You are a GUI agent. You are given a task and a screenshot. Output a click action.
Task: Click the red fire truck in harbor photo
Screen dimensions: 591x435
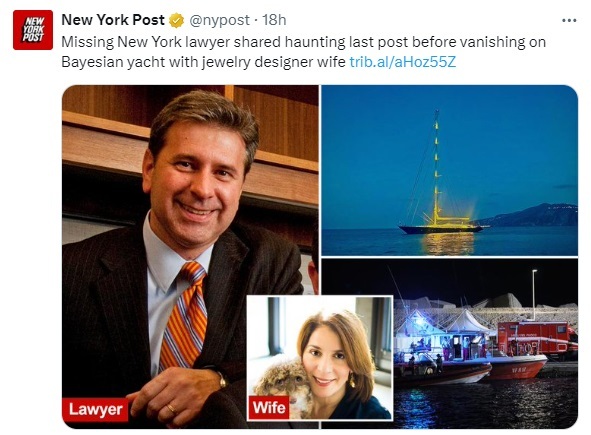pyautogui.click(x=537, y=339)
